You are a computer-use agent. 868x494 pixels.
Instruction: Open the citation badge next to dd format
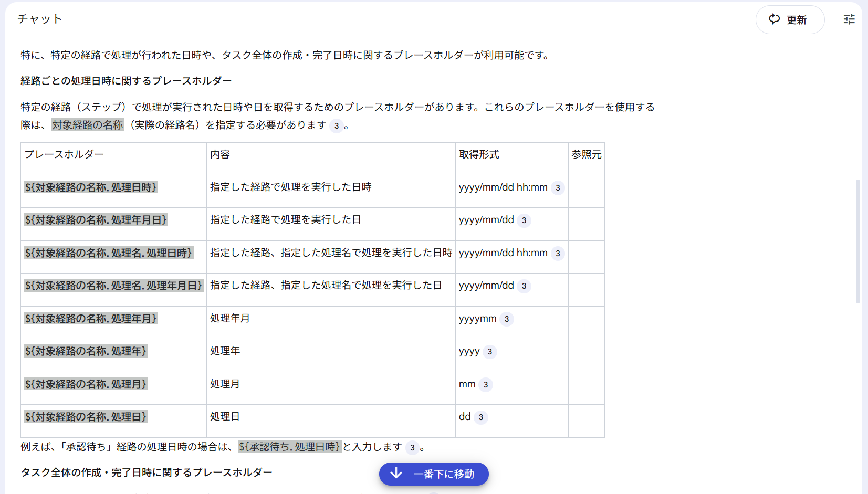480,417
